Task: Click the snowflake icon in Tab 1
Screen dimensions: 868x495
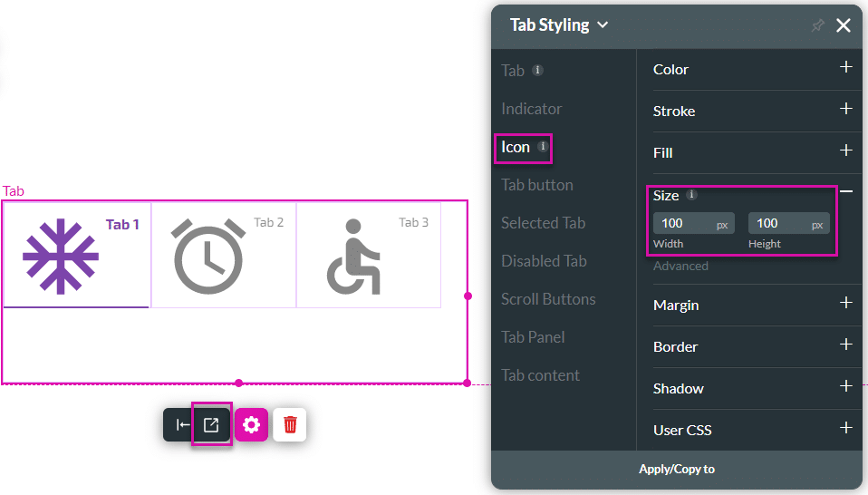Action: [x=61, y=256]
